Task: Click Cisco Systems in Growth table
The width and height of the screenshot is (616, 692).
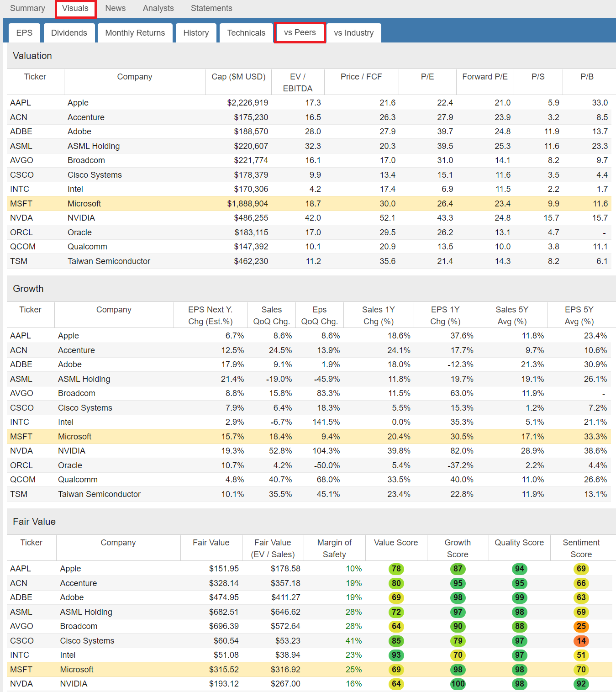Action: coord(85,408)
